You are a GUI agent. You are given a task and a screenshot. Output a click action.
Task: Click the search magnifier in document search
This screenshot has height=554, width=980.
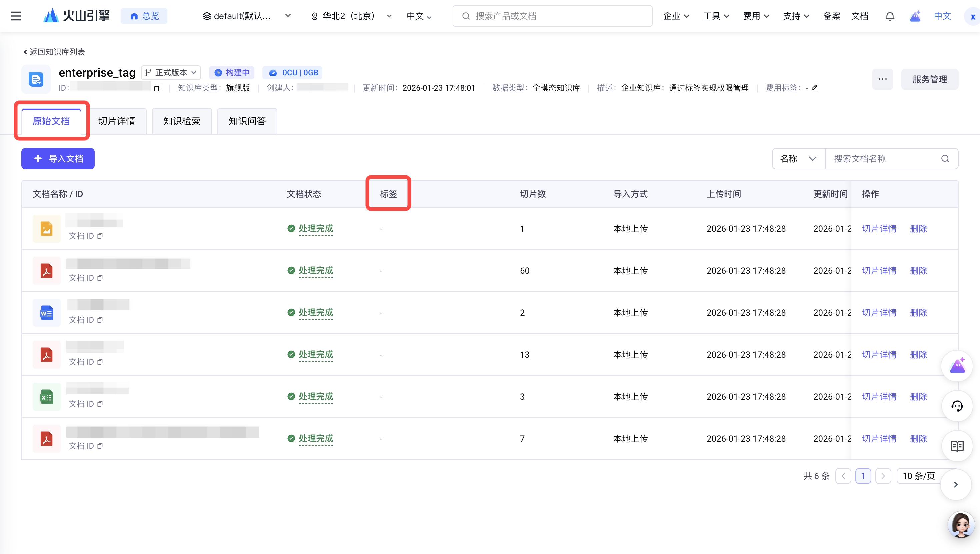tap(945, 159)
